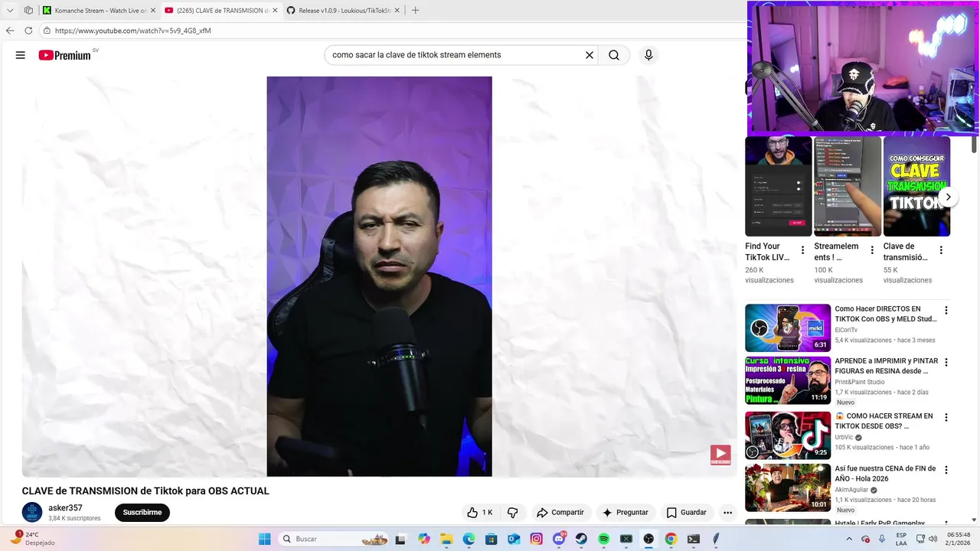
Task: Reload the page
Action: (28, 31)
